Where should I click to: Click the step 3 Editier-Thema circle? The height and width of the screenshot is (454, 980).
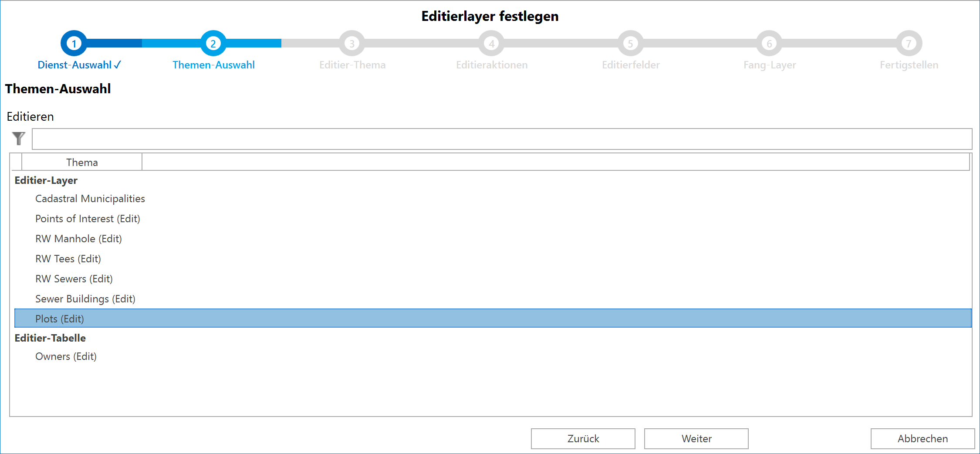(x=352, y=43)
